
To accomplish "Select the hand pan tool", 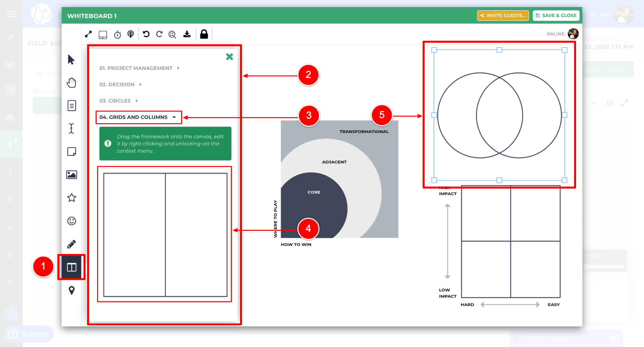I will click(x=71, y=83).
